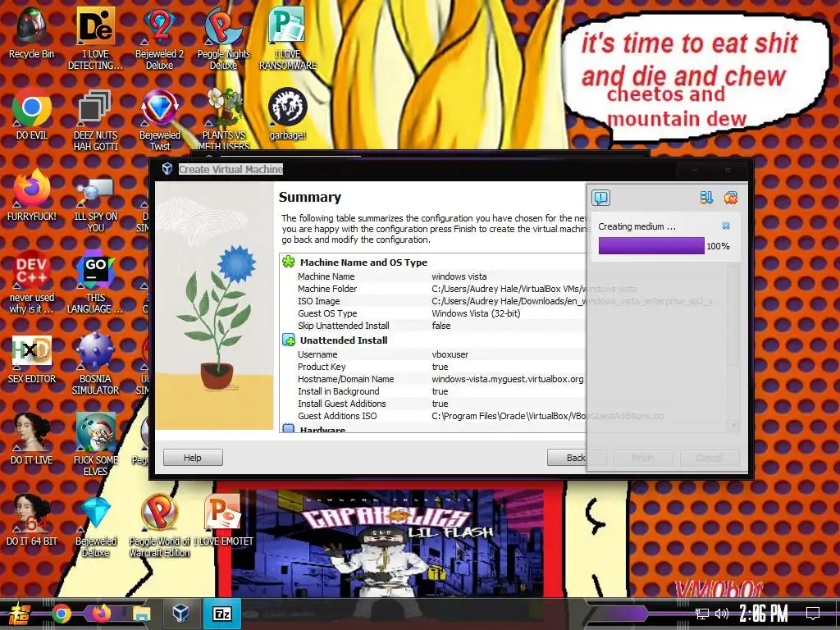Select the Unattended Install section header
Image resolution: width=840 pixels, height=630 pixels.
tap(344, 340)
